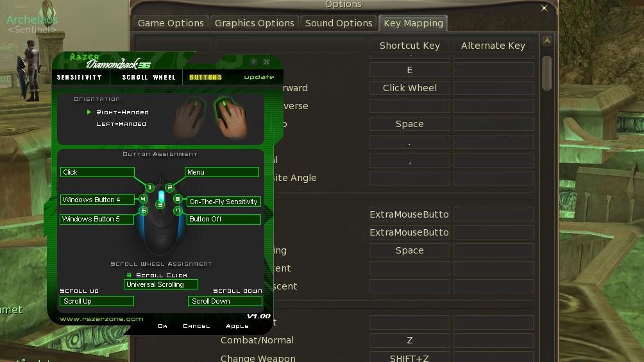The height and width of the screenshot is (362, 644).
Task: Open Button Off assignment dropdown
Action: point(224,219)
